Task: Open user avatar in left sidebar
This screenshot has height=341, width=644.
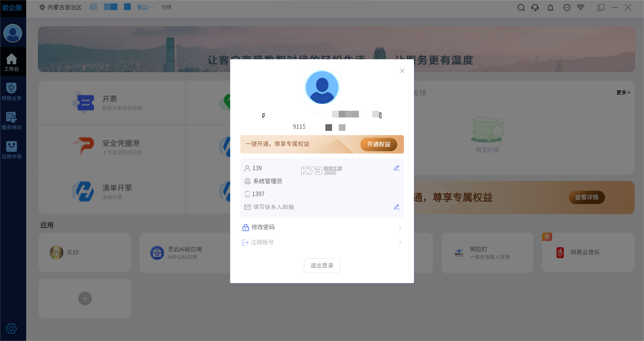Action: pos(13,33)
